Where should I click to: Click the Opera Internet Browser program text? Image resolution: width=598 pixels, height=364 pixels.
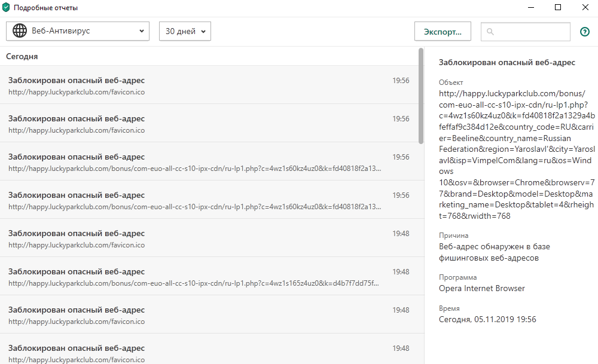coord(481,289)
